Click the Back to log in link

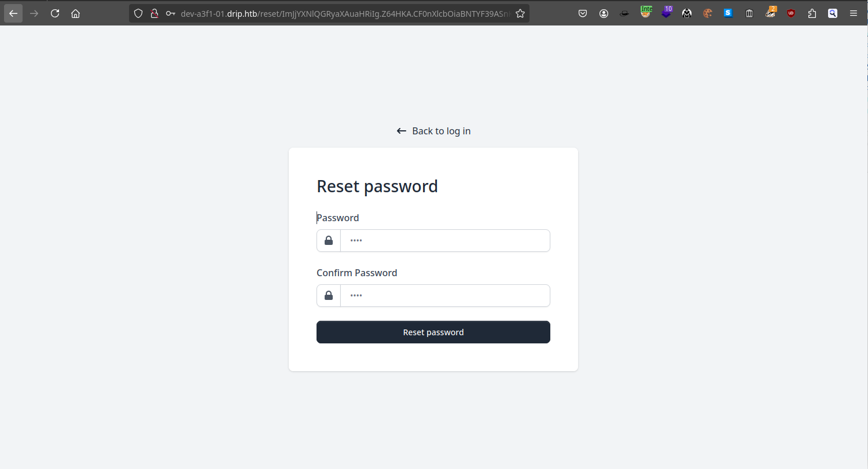coord(434,131)
